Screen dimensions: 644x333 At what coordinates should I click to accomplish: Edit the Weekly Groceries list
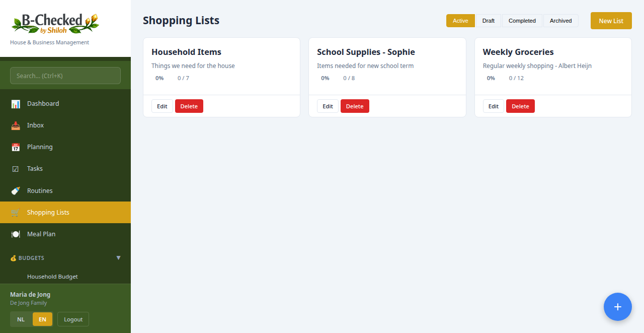coord(493,106)
